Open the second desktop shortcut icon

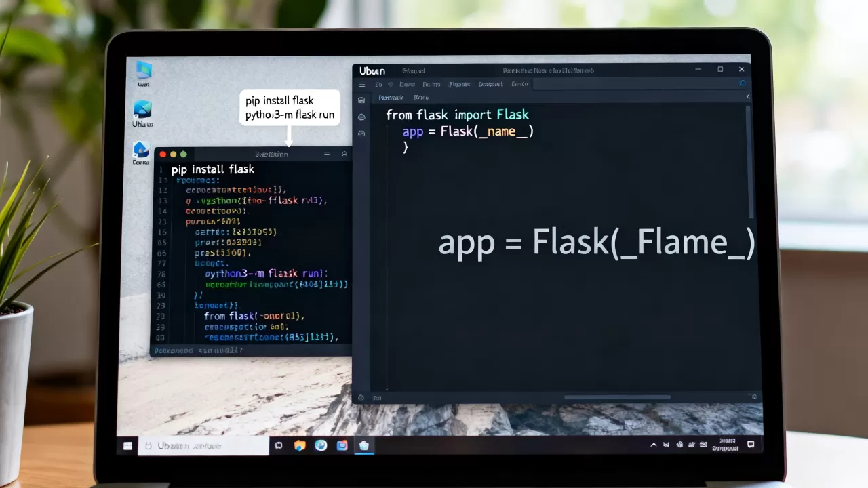[143, 113]
